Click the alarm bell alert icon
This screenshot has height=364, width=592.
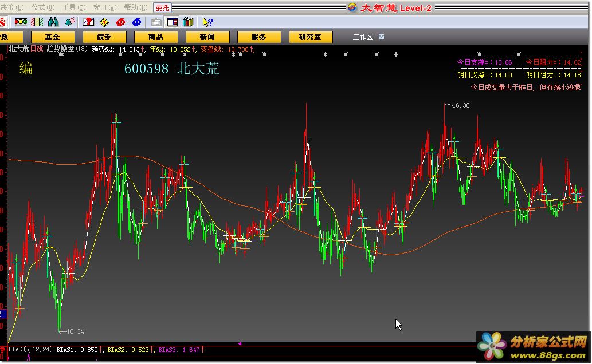tap(70, 22)
